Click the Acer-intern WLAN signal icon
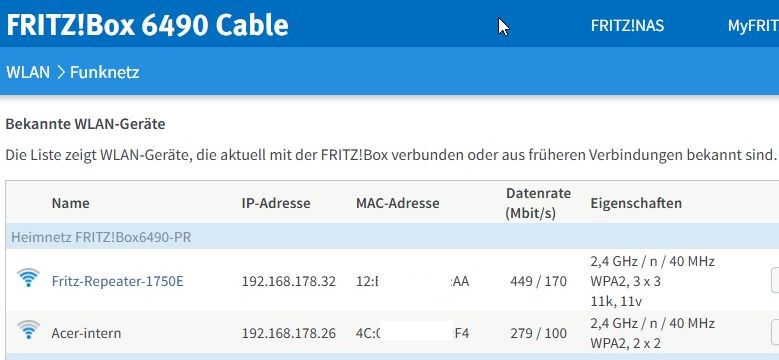Image resolution: width=779 pixels, height=360 pixels. pyautogui.click(x=28, y=330)
